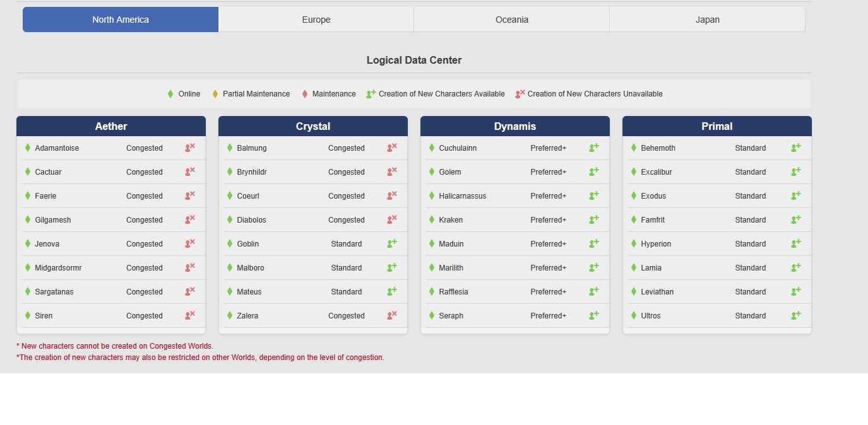Click the character creation unavailable icon for Balmung
Image resolution: width=868 pixels, height=425 pixels.
[392, 148]
